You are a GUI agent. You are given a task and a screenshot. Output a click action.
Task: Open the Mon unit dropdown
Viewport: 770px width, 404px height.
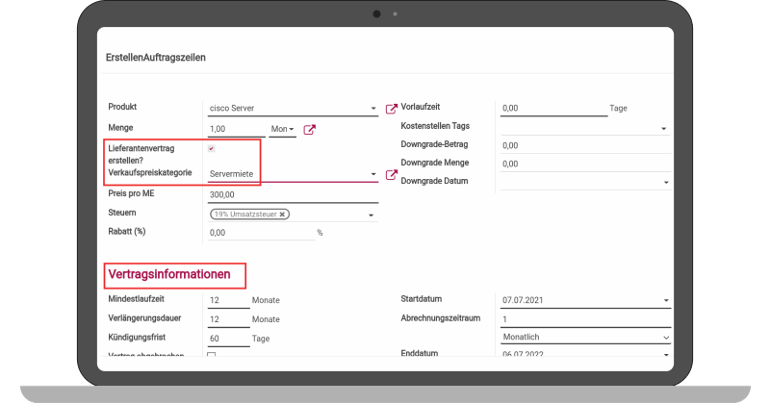(282, 129)
